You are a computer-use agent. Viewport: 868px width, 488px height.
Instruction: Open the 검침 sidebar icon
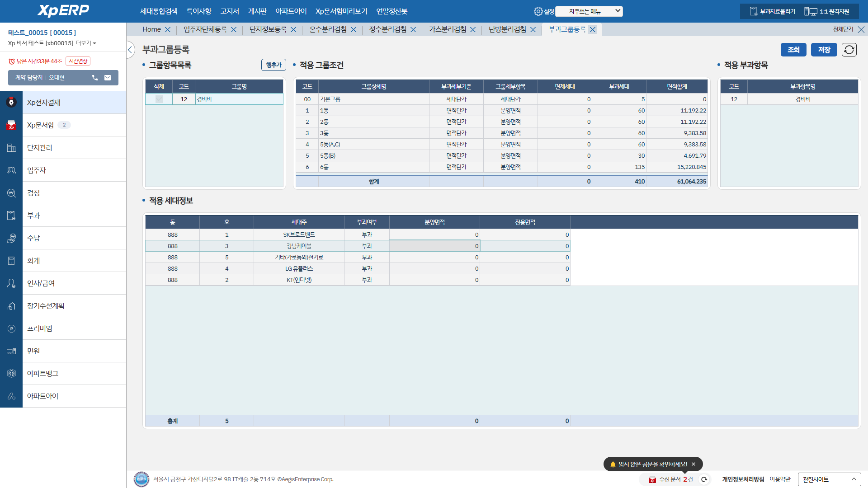pyautogui.click(x=11, y=193)
